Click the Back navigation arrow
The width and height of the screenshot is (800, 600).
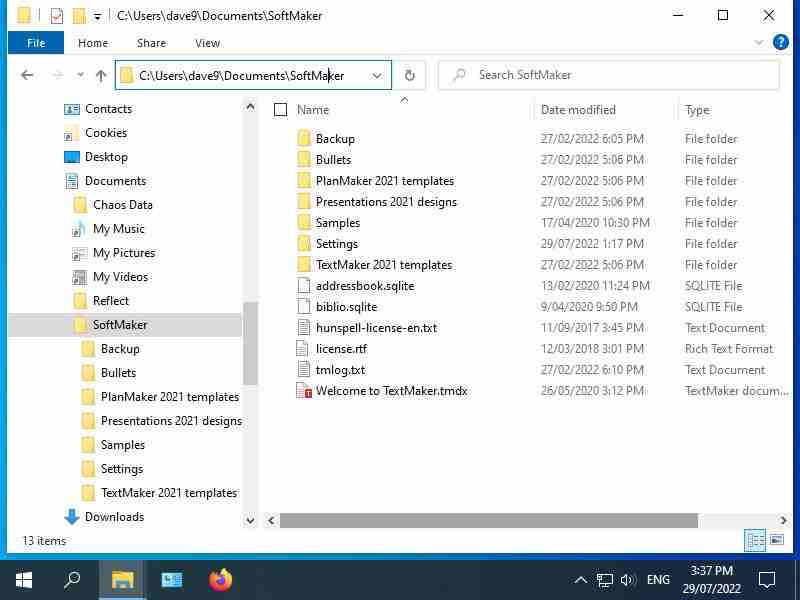pyautogui.click(x=27, y=75)
